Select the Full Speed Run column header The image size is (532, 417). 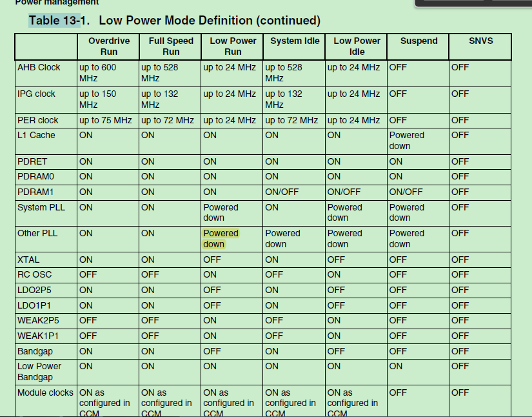[x=170, y=46]
